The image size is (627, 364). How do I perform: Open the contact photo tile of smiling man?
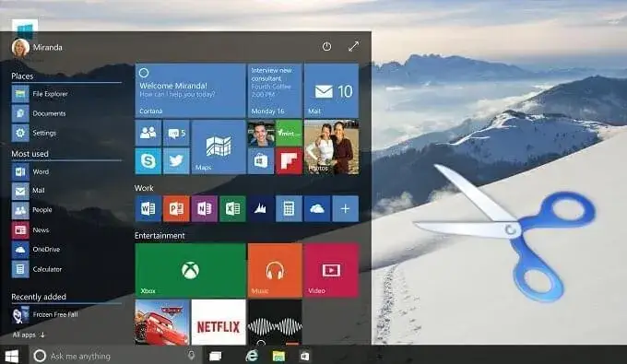click(261, 133)
